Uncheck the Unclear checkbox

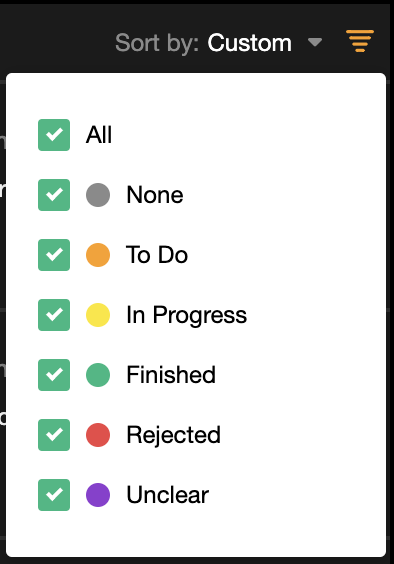coord(54,495)
